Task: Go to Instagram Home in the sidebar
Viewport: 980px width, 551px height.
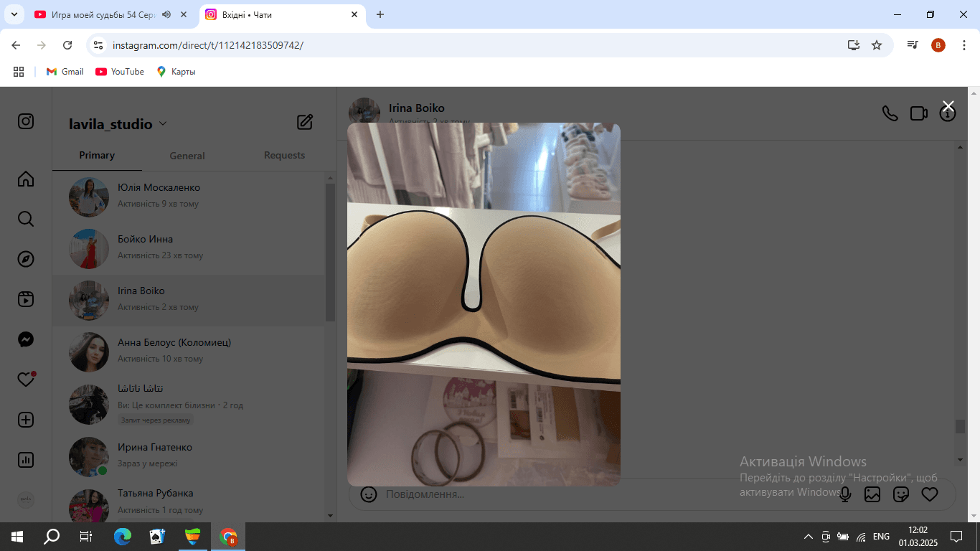Action: [26, 179]
